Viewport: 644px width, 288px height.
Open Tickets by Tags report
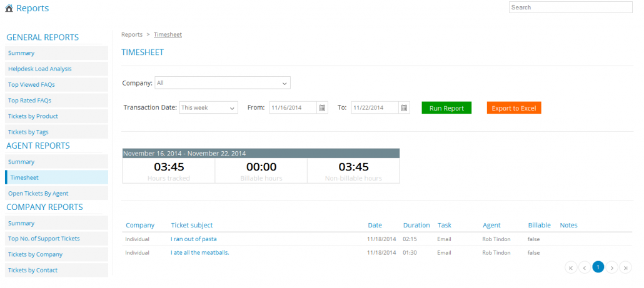[57, 132]
